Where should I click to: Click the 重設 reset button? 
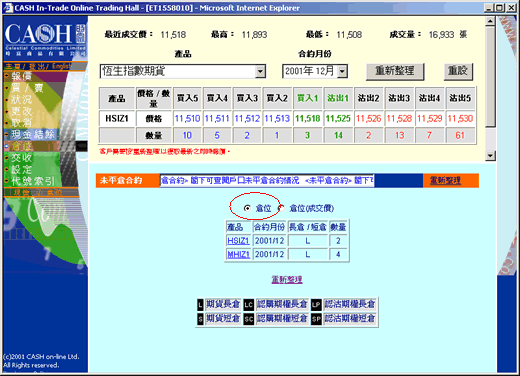(x=458, y=71)
